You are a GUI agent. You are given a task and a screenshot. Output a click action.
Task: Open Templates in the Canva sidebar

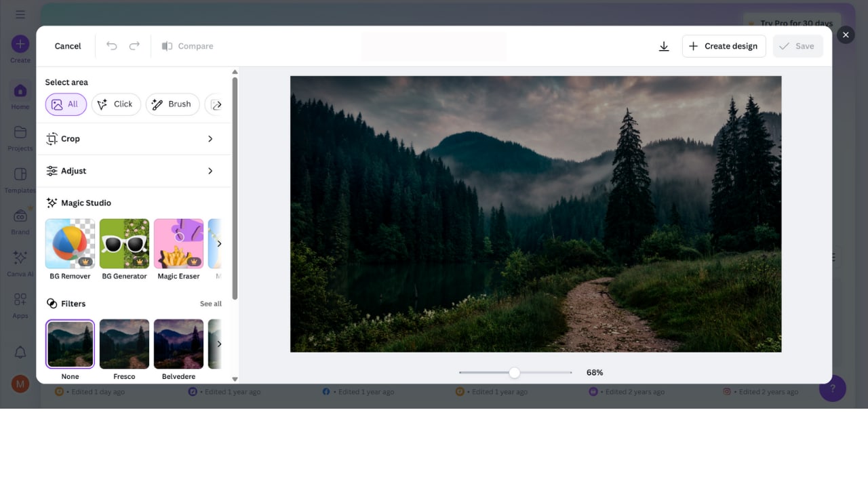coord(20,180)
